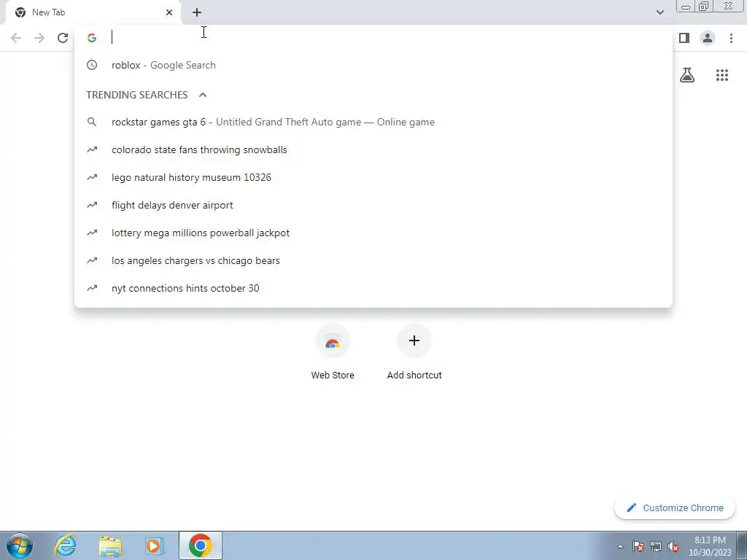
Task: Click the muted volume tray icon
Action: [673, 546]
